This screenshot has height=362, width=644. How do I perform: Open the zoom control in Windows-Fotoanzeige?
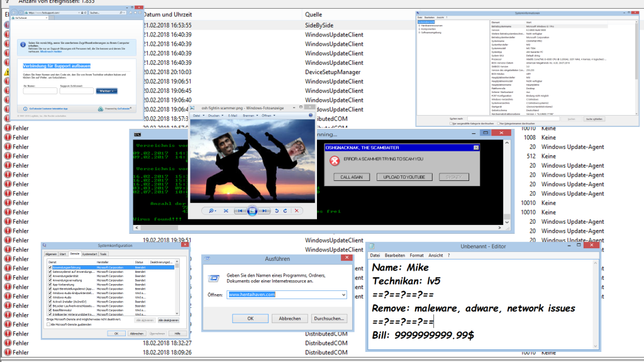point(213,211)
